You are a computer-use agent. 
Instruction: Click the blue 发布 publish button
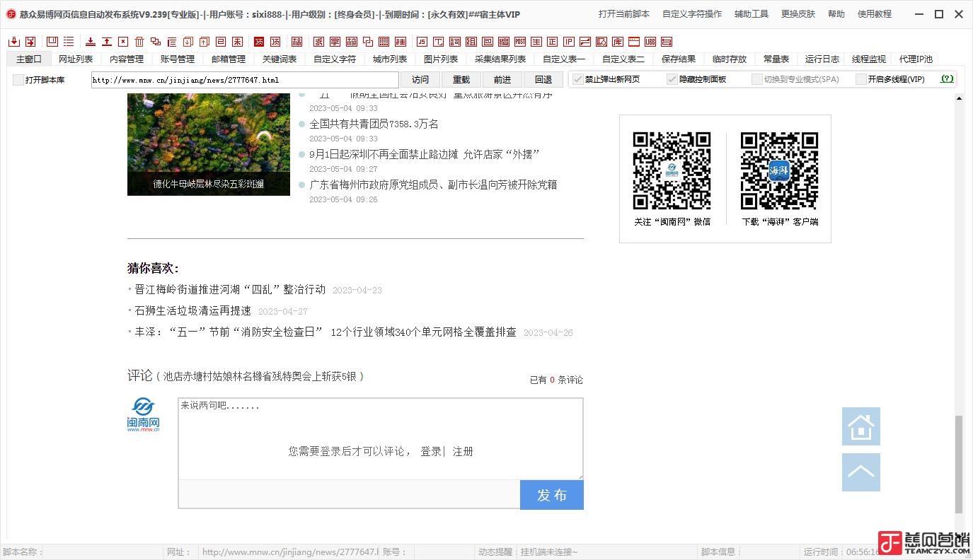tap(552, 495)
